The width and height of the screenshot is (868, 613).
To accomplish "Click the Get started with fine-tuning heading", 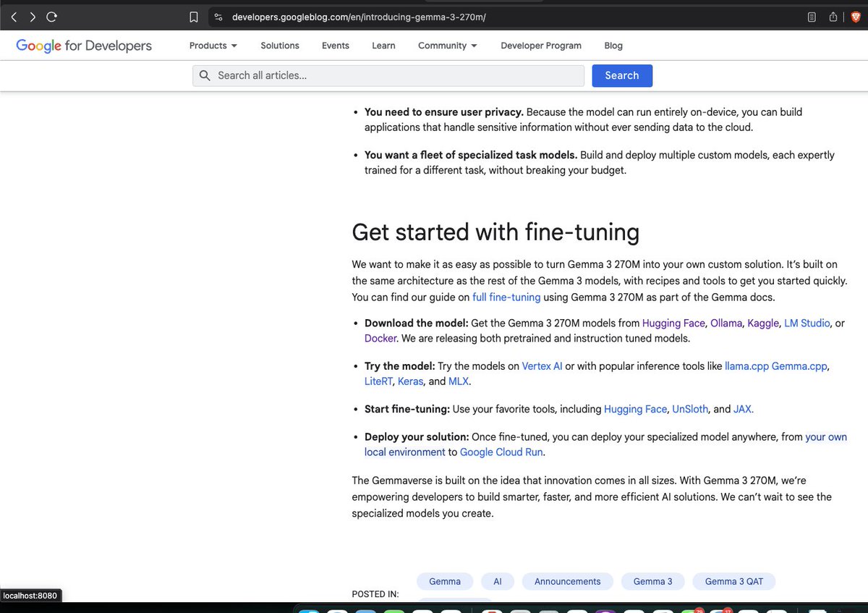I will 495,232.
